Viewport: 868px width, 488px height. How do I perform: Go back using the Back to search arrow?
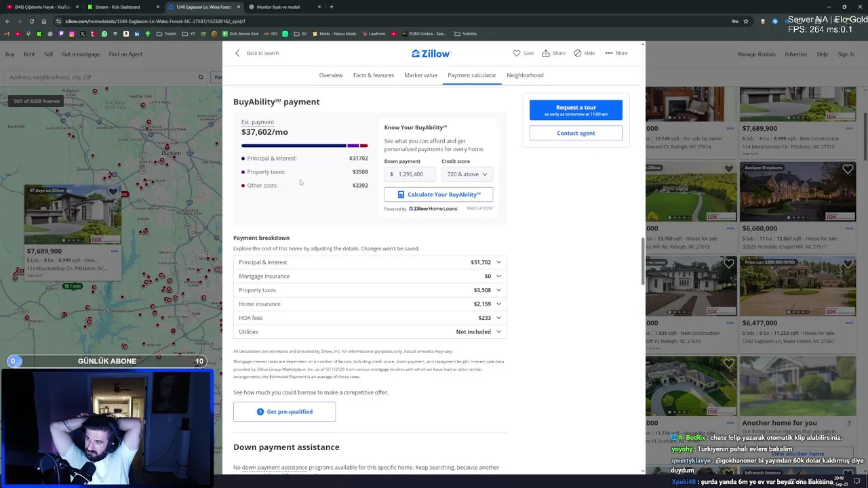coord(237,53)
